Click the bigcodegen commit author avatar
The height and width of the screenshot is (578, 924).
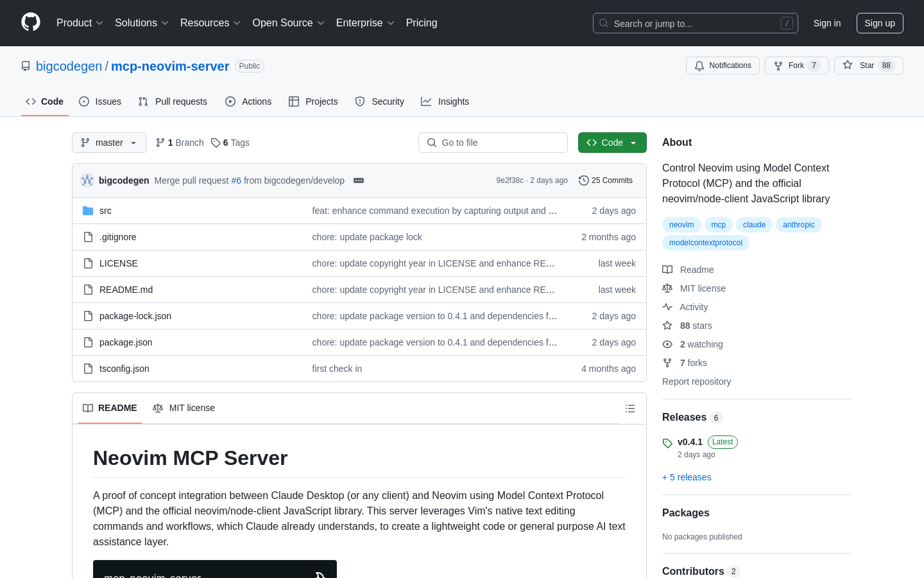tap(87, 180)
